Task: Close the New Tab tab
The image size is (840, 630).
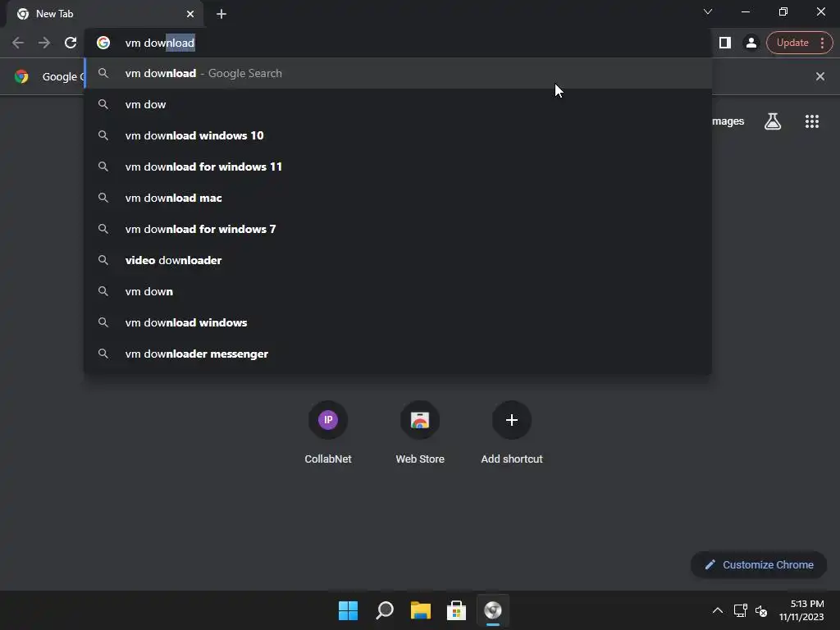Action: point(190,14)
